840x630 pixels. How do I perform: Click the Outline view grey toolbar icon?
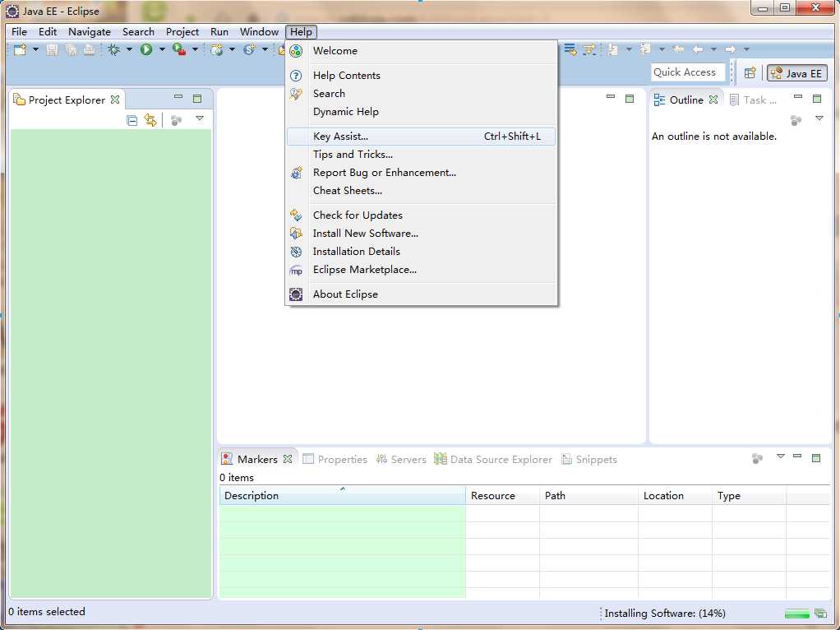coord(796,120)
